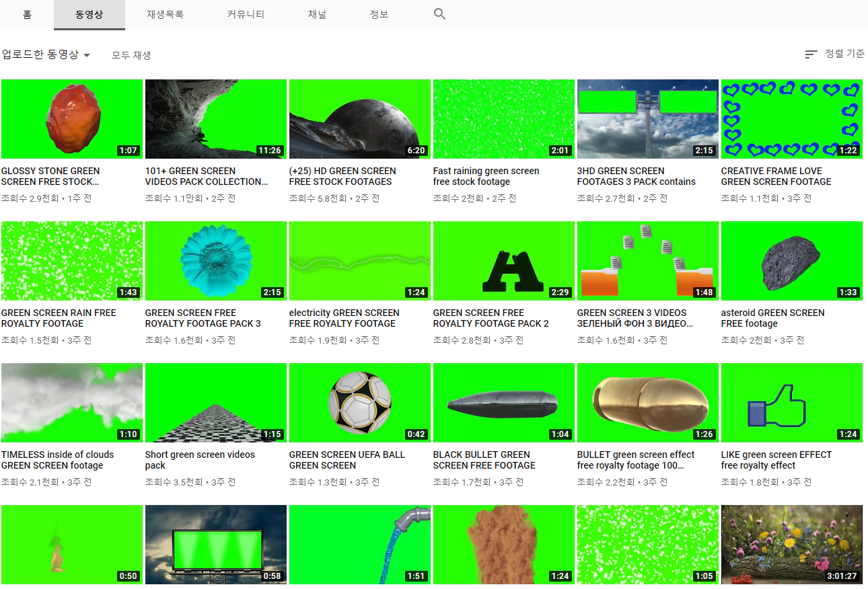This screenshot has height=589, width=868.
Task: Open the 채널 tab
Action: 317,14
